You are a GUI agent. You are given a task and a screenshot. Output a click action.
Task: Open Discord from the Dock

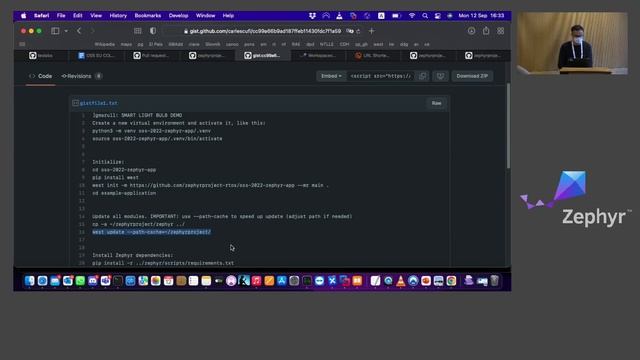(x=93, y=281)
